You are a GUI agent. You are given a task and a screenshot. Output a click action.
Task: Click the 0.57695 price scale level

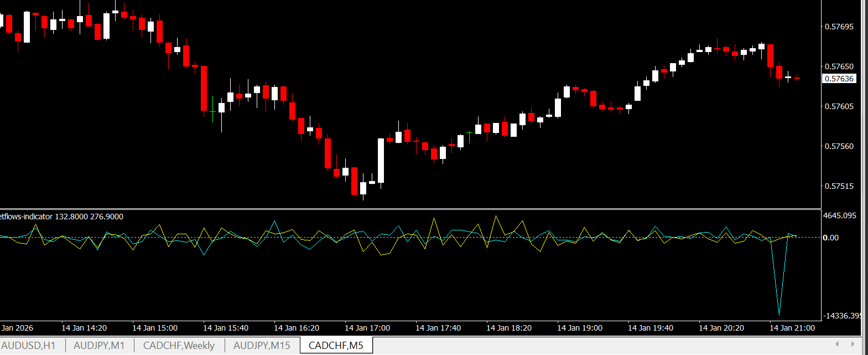coord(839,27)
